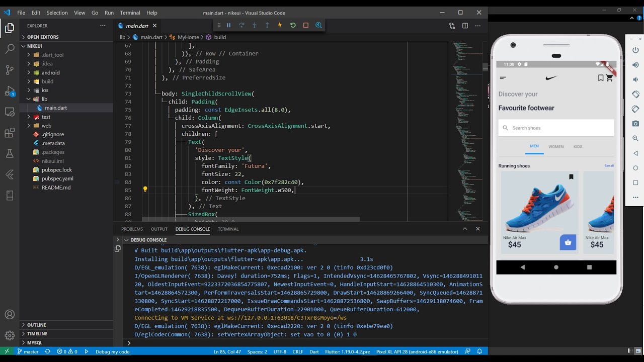
Task: Select the WOMEN tab in app
Action: (x=556, y=147)
